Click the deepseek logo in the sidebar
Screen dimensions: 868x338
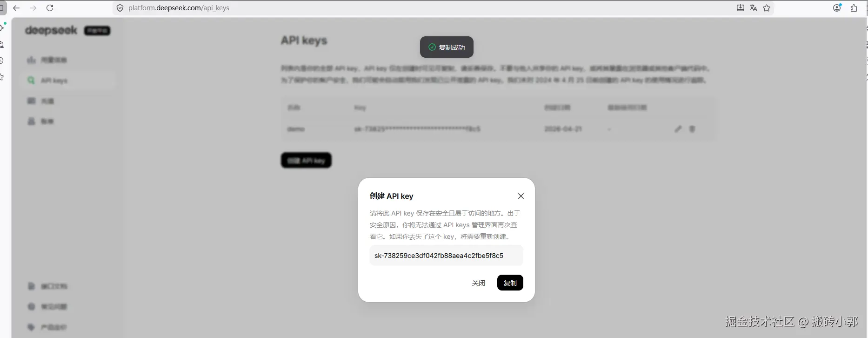click(51, 30)
